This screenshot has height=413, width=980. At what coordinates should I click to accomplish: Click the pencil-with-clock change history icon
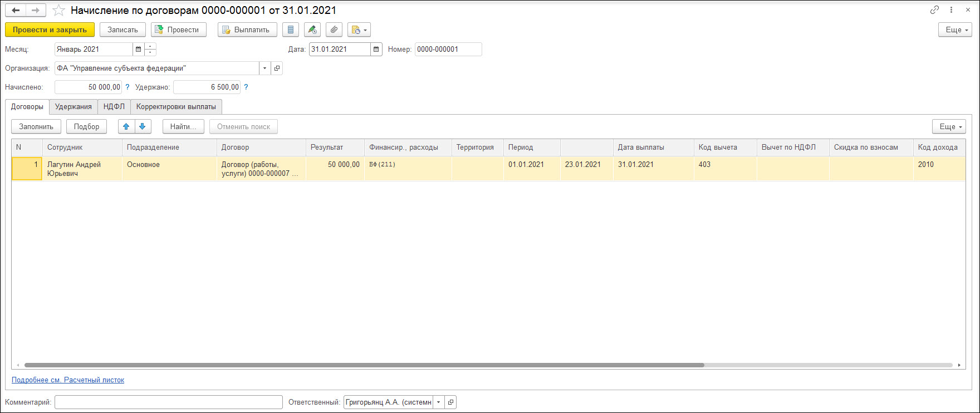coord(312,30)
